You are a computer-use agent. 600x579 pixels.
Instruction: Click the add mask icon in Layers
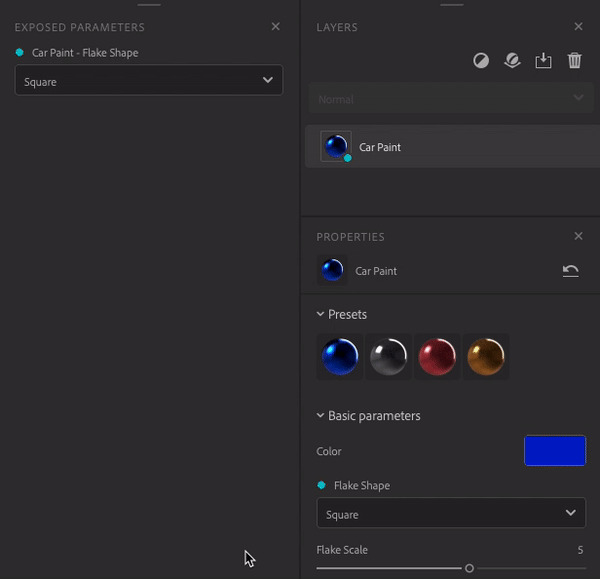tap(481, 60)
